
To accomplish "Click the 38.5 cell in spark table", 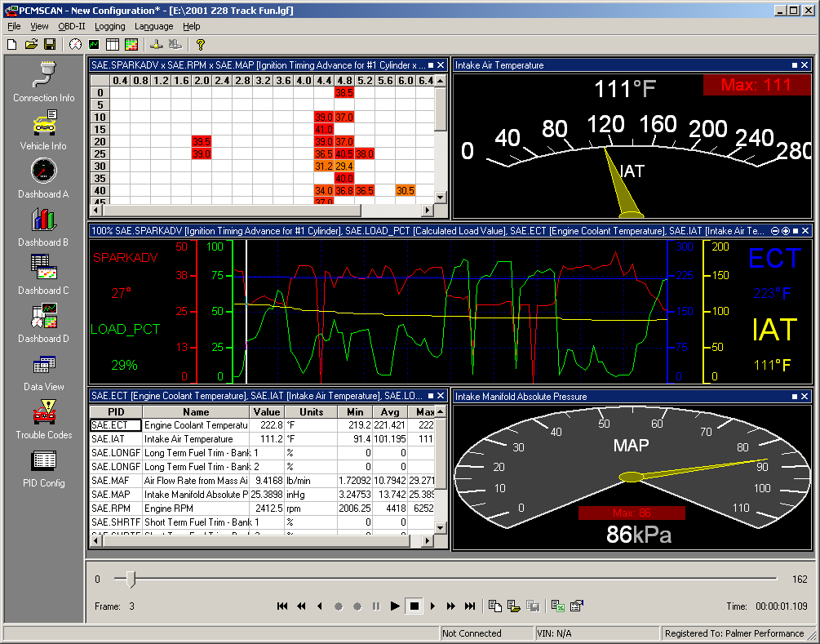I will click(344, 92).
